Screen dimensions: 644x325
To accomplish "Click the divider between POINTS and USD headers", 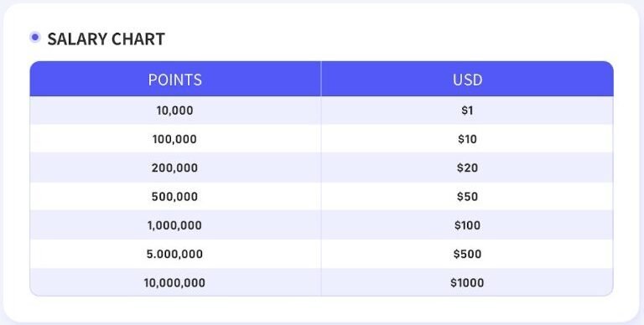I will pyautogui.click(x=321, y=80).
